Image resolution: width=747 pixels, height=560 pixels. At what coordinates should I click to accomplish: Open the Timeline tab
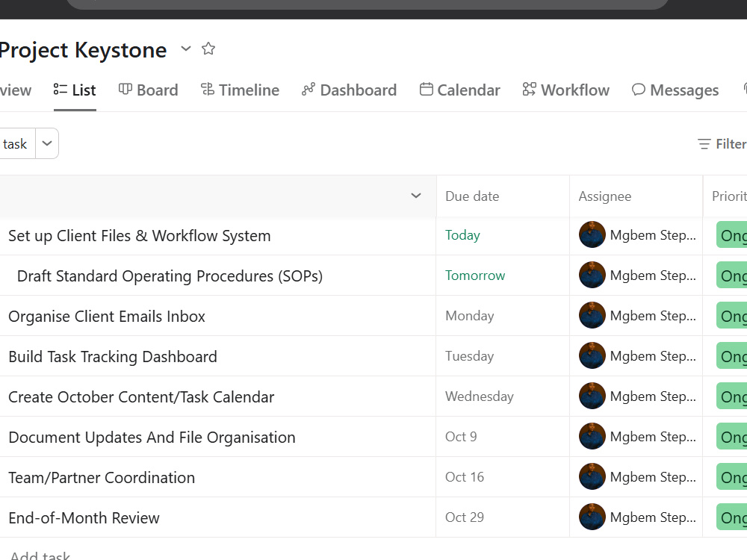pos(240,90)
